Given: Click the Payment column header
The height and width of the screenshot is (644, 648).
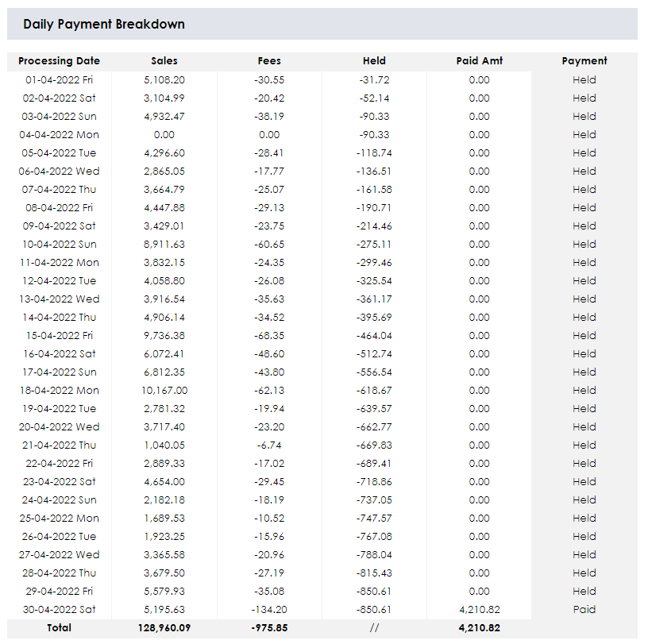Looking at the screenshot, I should coord(584,61).
